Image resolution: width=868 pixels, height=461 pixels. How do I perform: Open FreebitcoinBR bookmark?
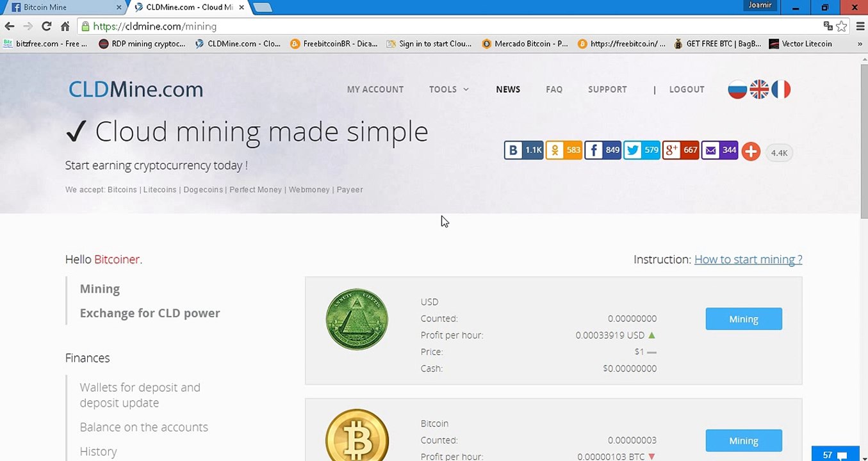point(334,44)
